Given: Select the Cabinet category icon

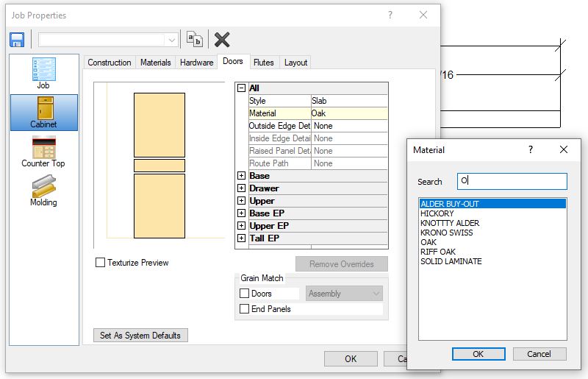Looking at the screenshot, I should pyautogui.click(x=43, y=113).
